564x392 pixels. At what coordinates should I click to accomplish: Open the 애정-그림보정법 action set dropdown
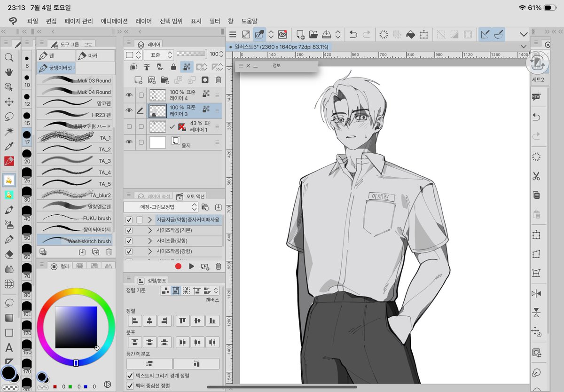point(161,207)
